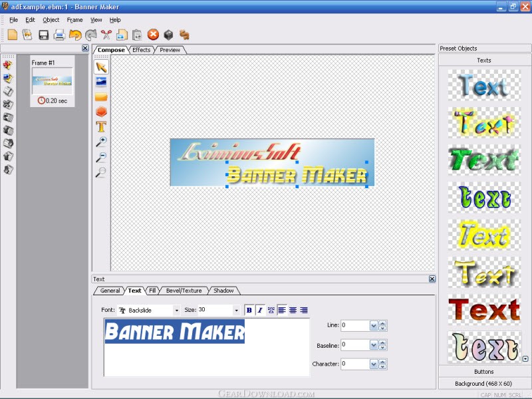This screenshot has width=532, height=399.
Task: Click the Line spinner arrows
Action: pos(382,326)
